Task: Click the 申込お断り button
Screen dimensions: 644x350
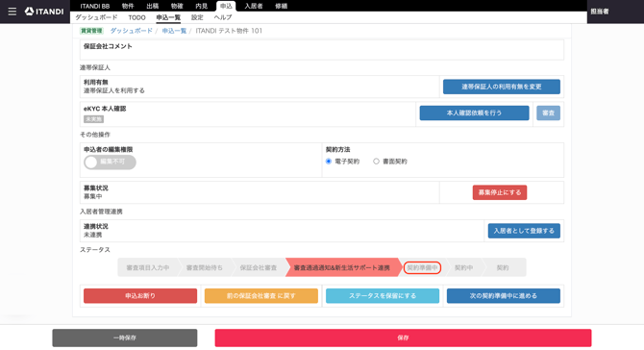Action: click(140, 296)
